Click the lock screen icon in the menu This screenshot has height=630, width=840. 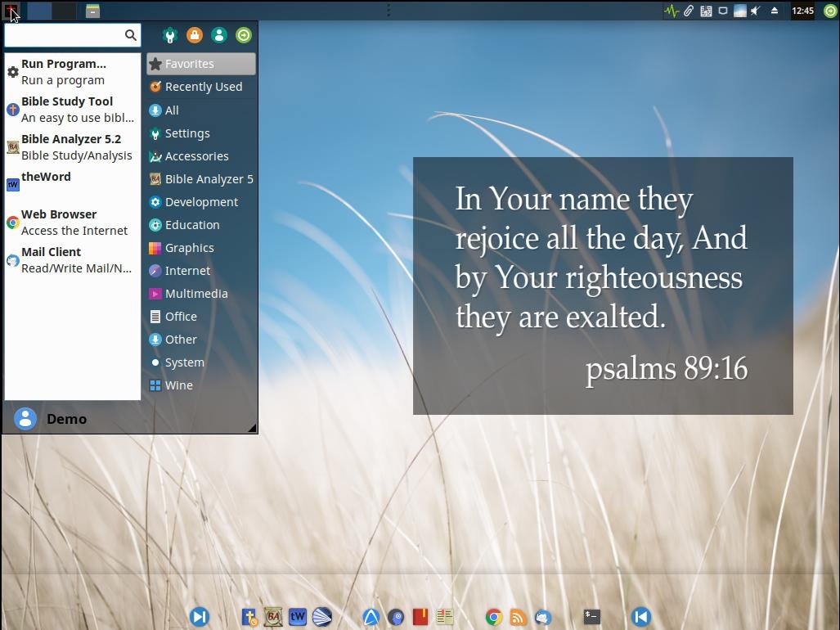[194, 35]
